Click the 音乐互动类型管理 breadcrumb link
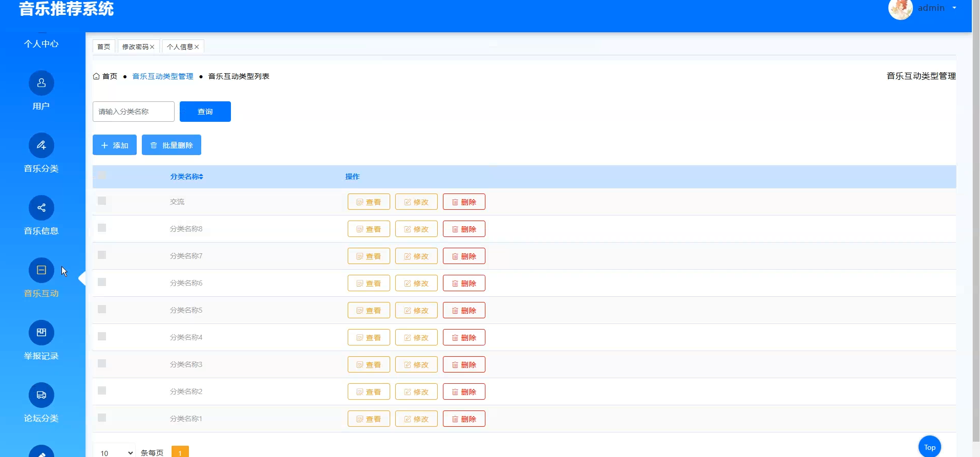 pos(163,76)
